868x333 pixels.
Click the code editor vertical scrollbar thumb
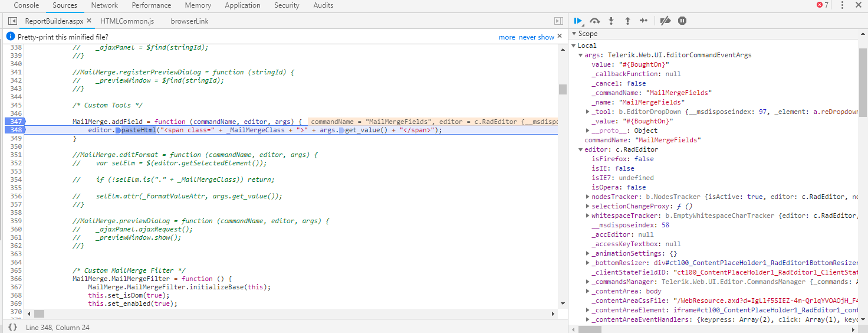563,89
